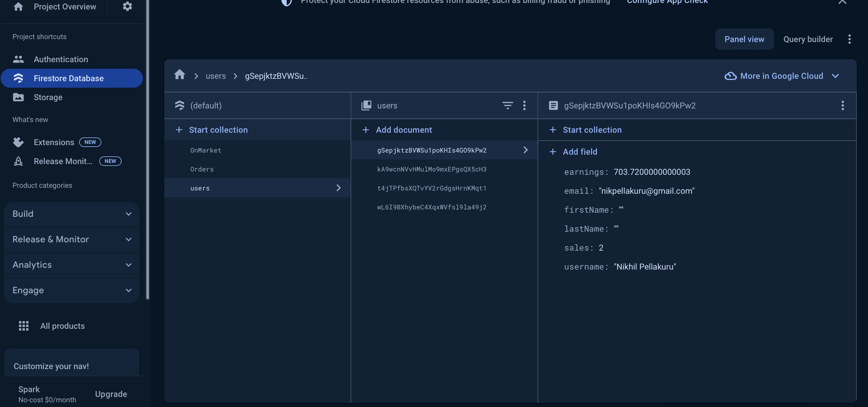Select the Orders collection
The image size is (868, 407).
pos(202,169)
